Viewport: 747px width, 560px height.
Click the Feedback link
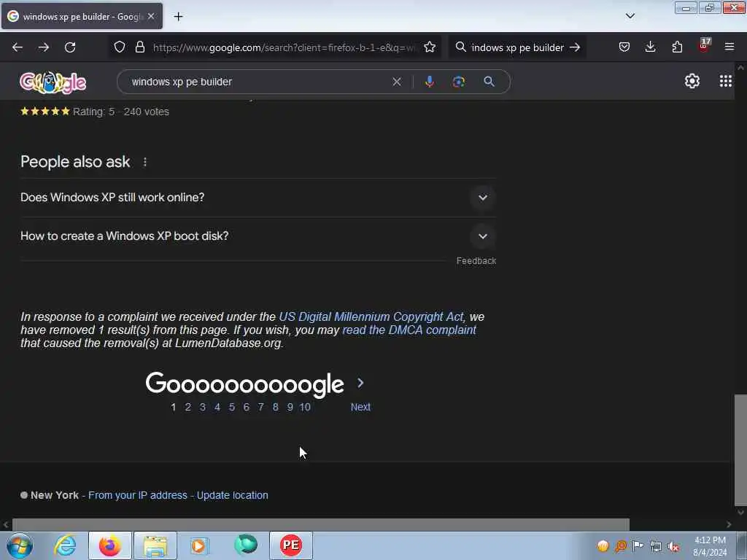point(476,261)
